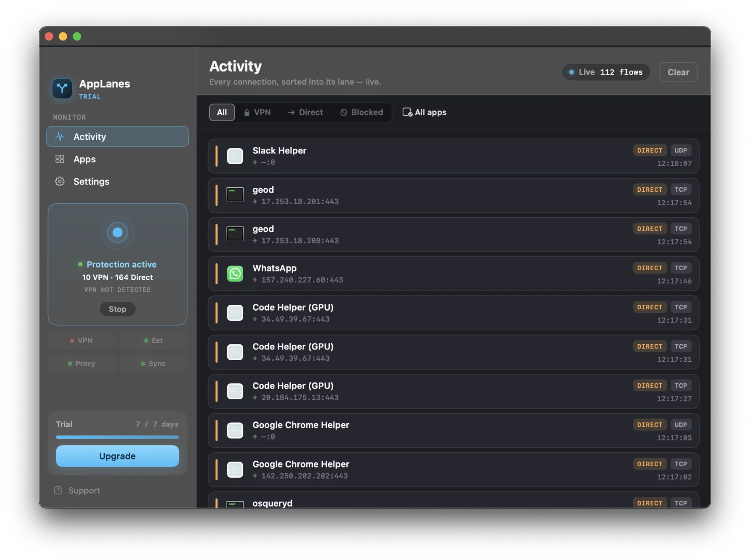Click the geod icon for 17.253.18.201

(x=235, y=195)
